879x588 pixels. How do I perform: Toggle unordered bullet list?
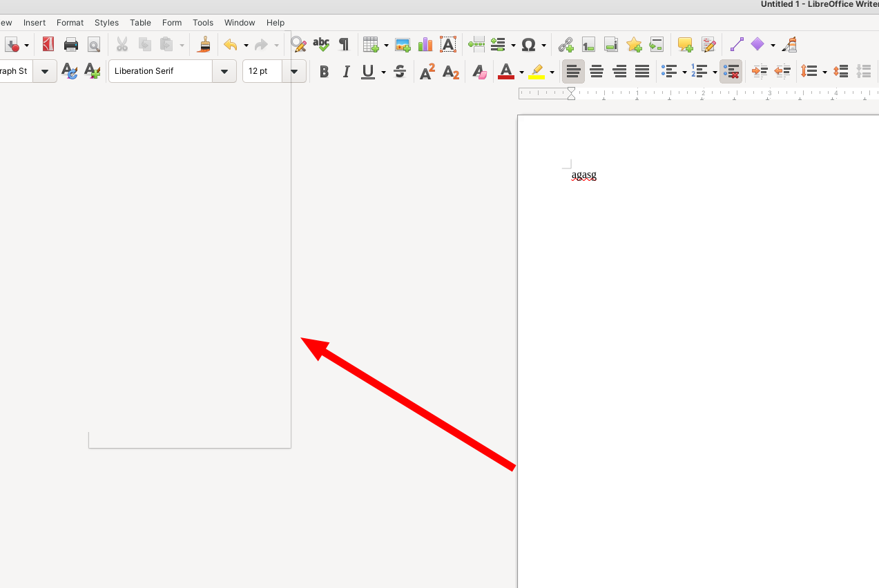point(669,71)
